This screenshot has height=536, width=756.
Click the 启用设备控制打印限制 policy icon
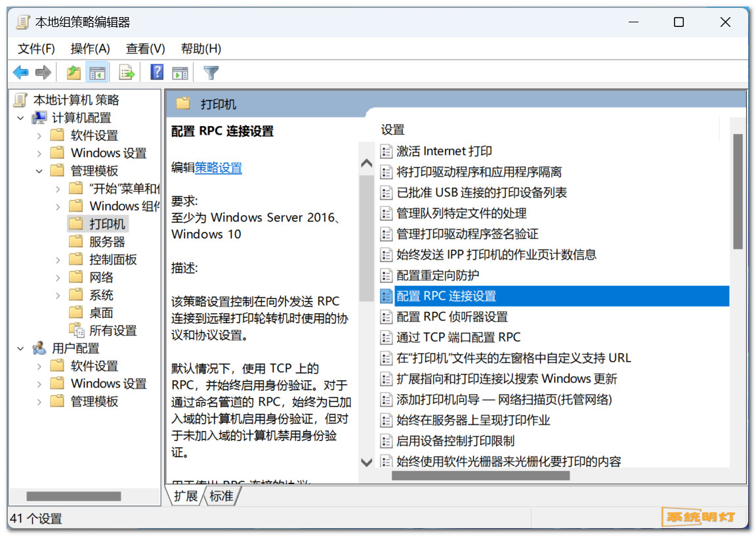[x=386, y=441]
